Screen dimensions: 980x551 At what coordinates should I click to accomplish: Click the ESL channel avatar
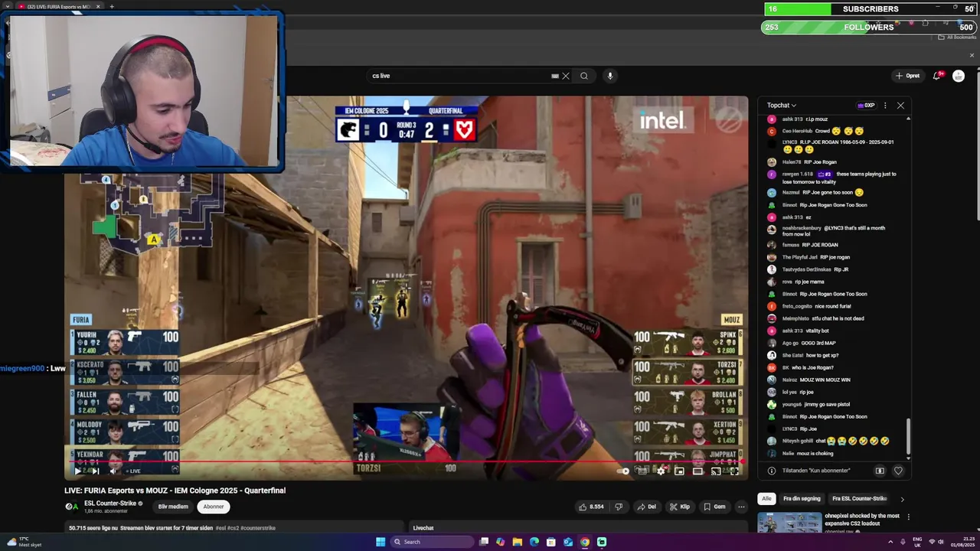coord(72,507)
